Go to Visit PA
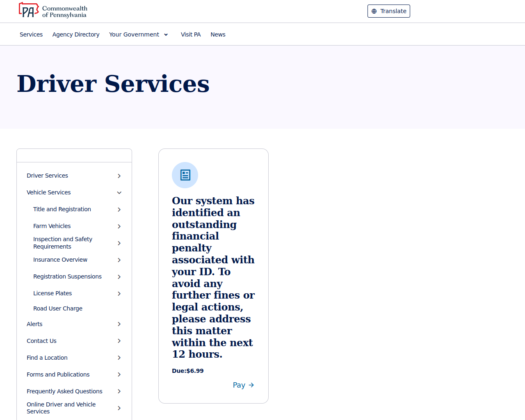This screenshot has width=525, height=420. click(191, 34)
